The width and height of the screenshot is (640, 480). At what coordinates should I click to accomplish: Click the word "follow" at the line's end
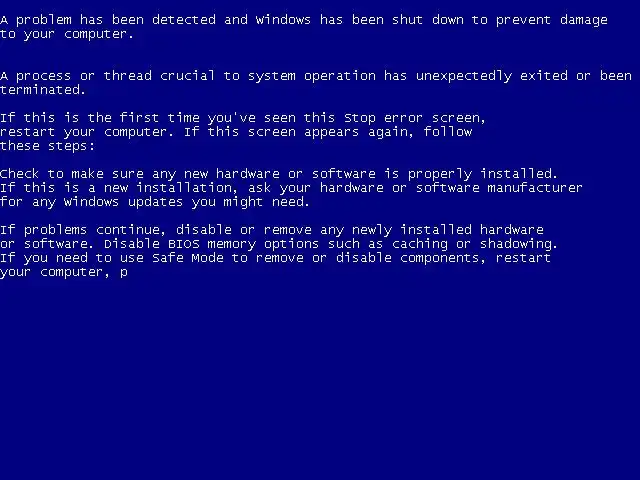click(x=448, y=131)
